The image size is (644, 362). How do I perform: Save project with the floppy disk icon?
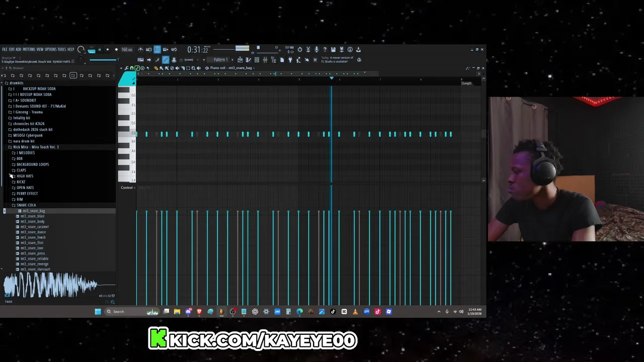pyautogui.click(x=333, y=49)
